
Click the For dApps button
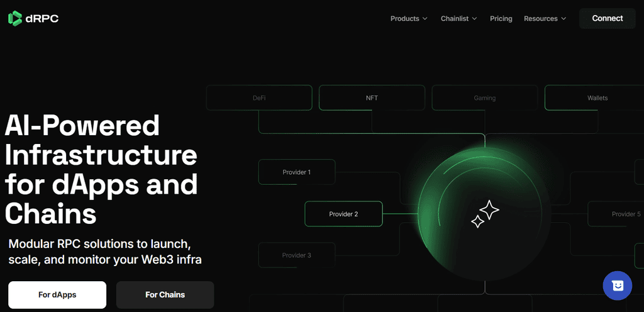point(57,295)
